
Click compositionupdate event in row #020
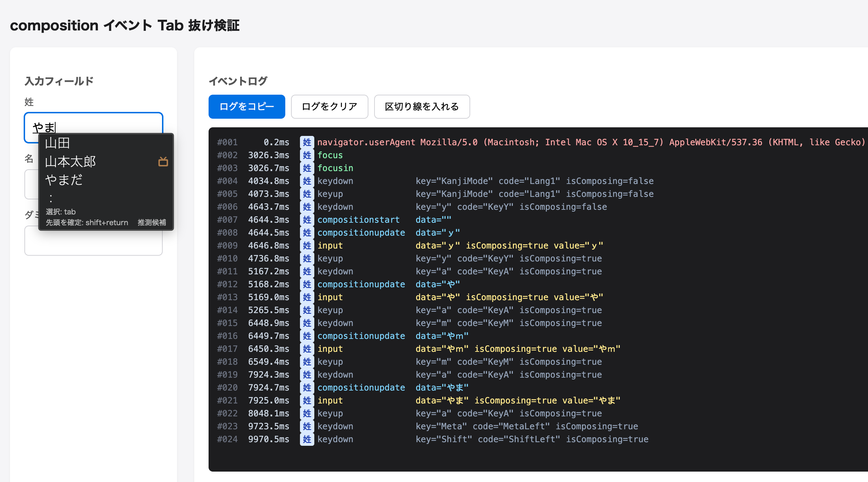361,388
